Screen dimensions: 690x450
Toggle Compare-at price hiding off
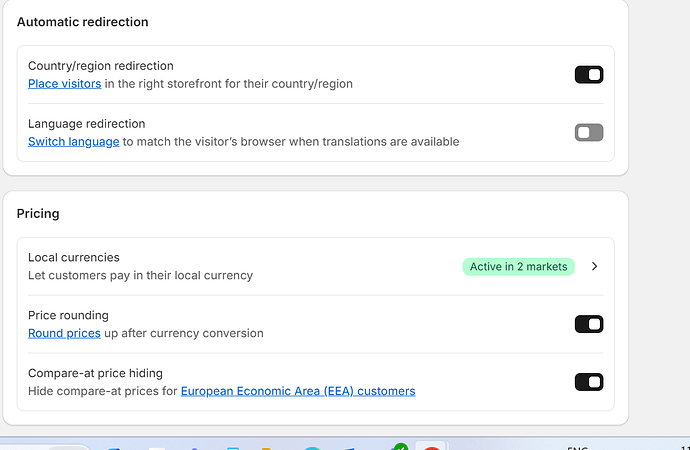588,381
